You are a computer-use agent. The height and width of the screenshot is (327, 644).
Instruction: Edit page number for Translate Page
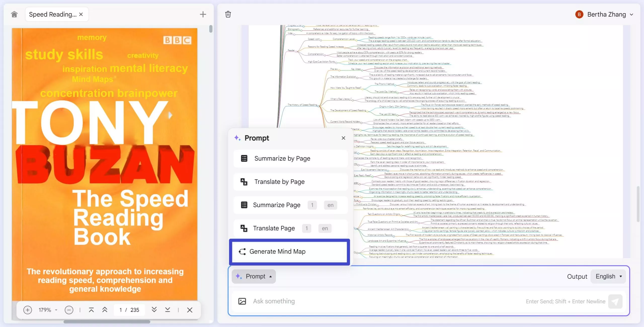pos(307,228)
